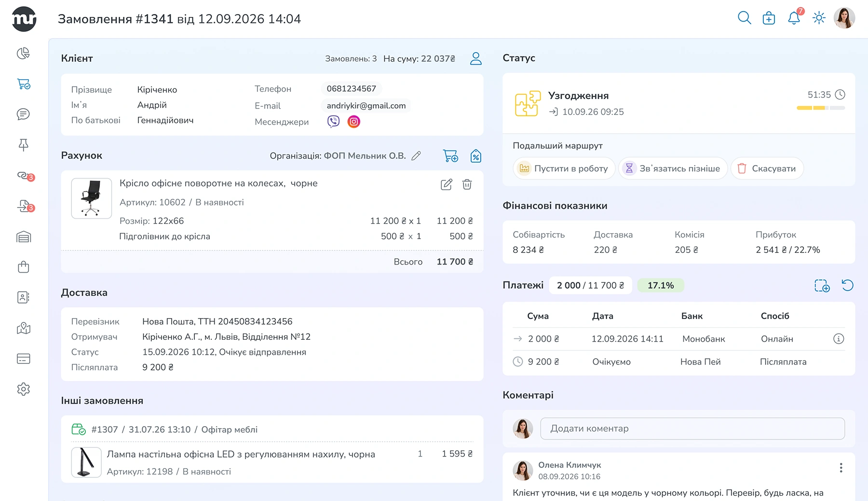Click the 17.1% paid percentage badge
Viewport: 868px width, 501px height.
coord(661,285)
